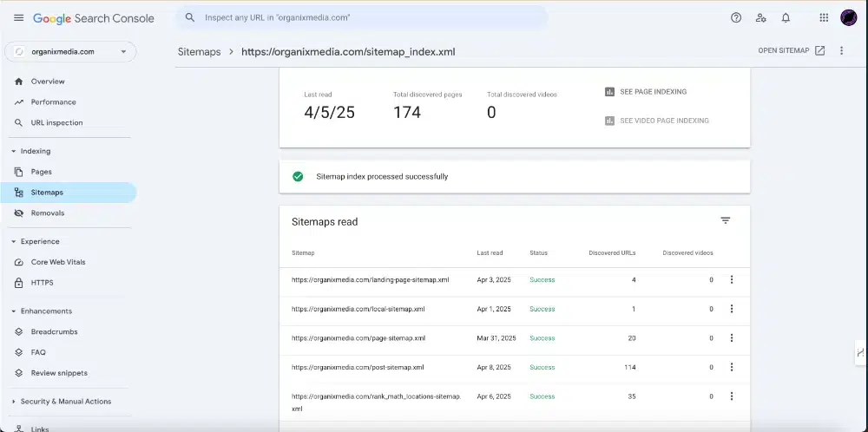Click the Discovered URLs column header
This screenshot has width=868, height=432.
coord(612,252)
